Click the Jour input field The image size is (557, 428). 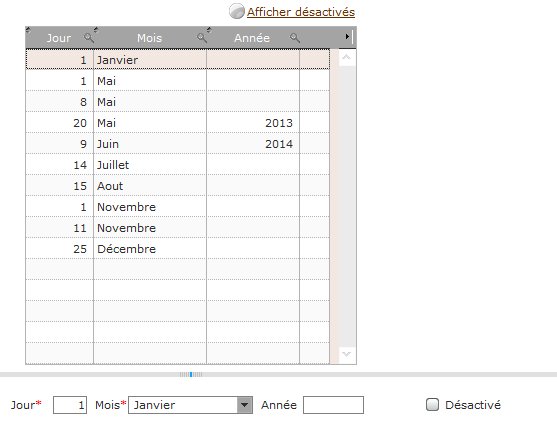tap(70, 405)
